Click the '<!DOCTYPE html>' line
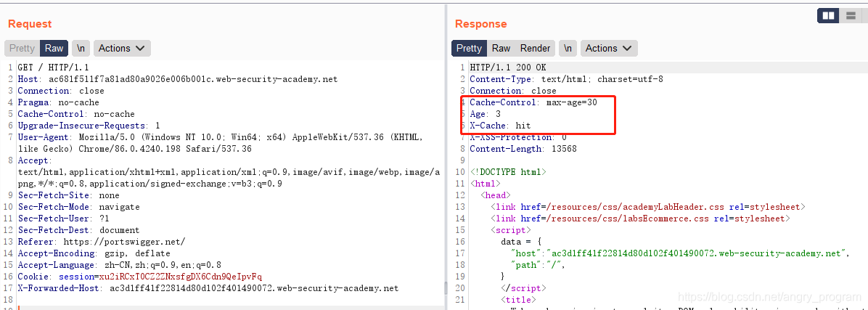This screenshot has width=868, height=310. pyautogui.click(x=508, y=172)
